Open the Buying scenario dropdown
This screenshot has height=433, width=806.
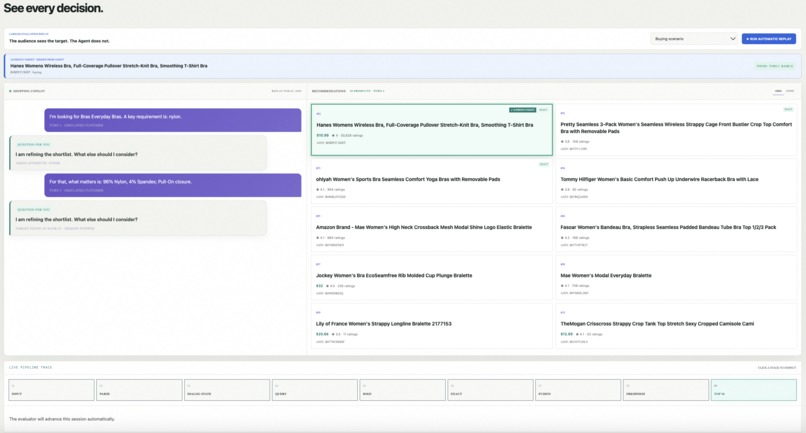click(694, 39)
